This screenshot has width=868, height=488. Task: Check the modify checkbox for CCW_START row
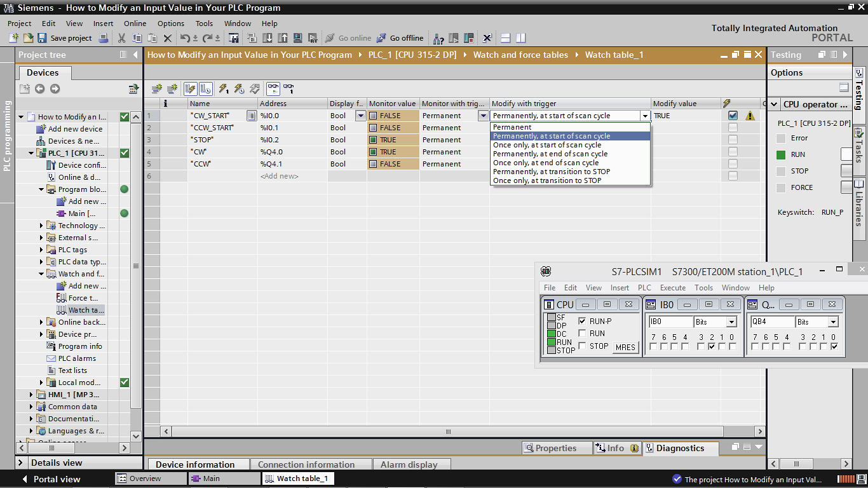click(x=733, y=128)
